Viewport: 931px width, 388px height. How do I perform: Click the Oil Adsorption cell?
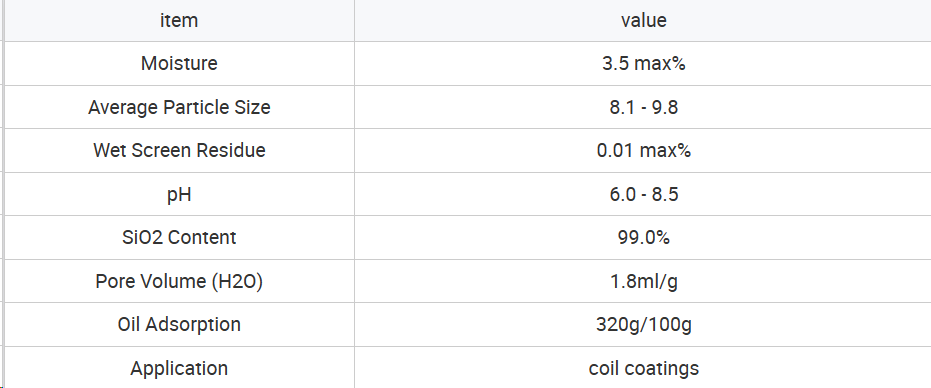pos(179,324)
